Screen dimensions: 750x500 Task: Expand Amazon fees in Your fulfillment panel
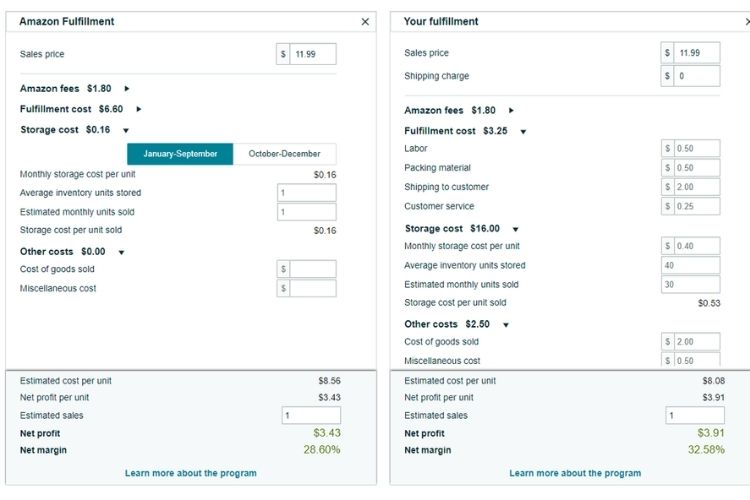511,110
